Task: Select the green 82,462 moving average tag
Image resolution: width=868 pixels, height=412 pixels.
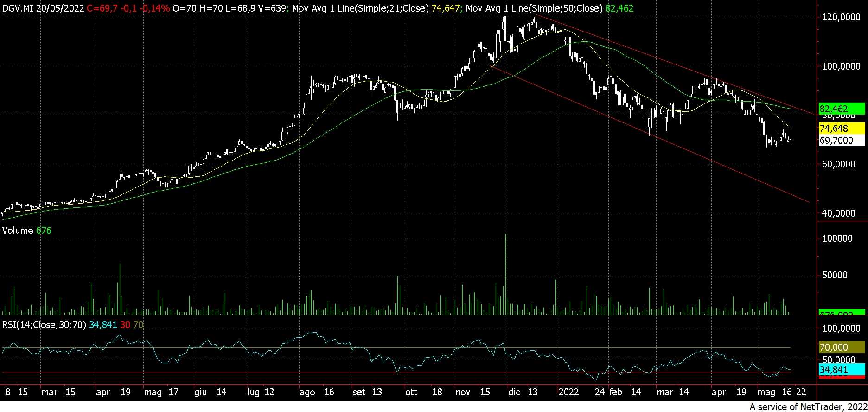Action: click(842, 109)
